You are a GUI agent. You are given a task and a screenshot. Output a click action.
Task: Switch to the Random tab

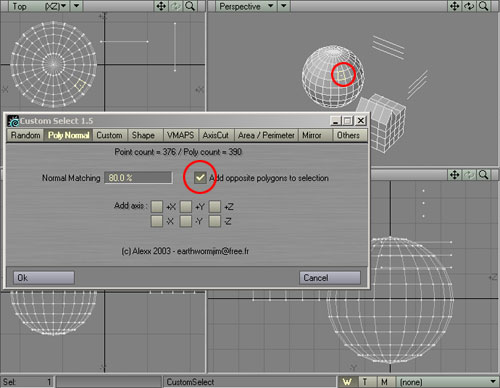pos(25,135)
